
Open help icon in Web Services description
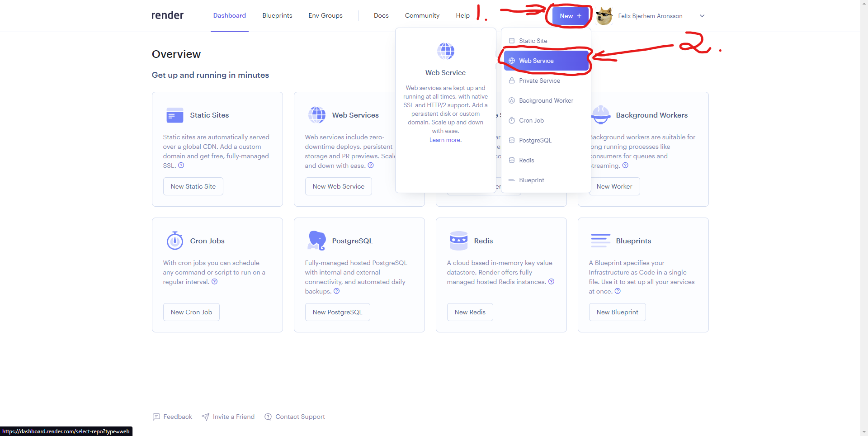pos(371,166)
